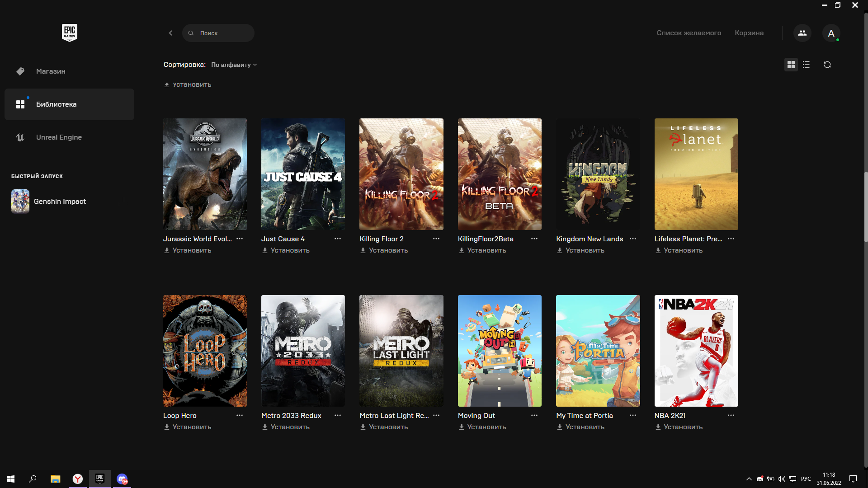Viewport: 868px width, 488px height.
Task: Select the Metro 2033 Redux cover
Action: [x=303, y=351]
